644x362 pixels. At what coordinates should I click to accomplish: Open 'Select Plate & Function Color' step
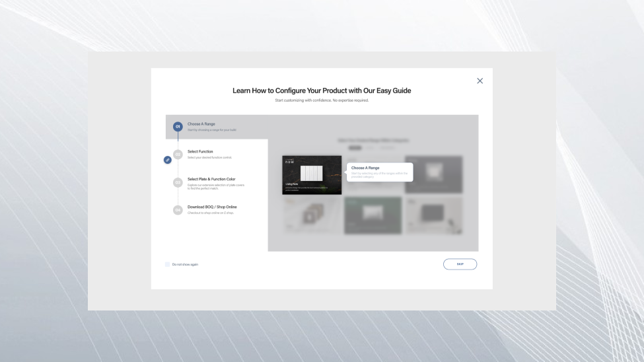[x=211, y=179]
